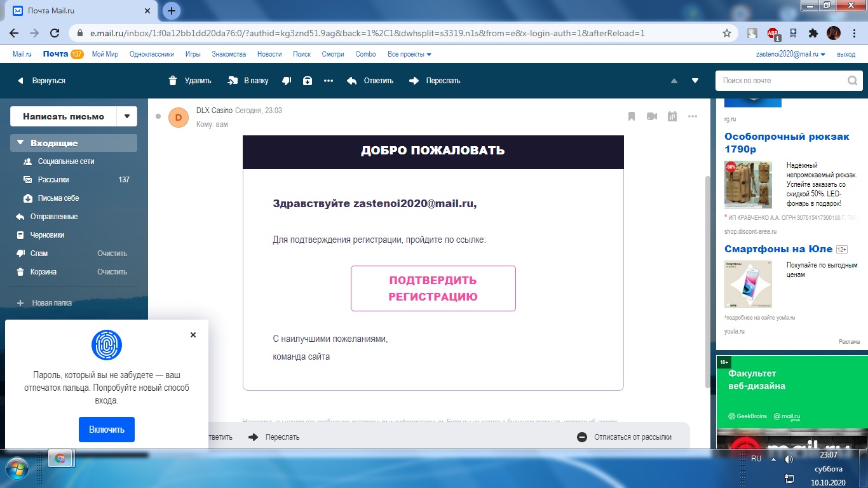Reload the page in the browser
Image resolution: width=868 pixels, height=488 pixels.
coord(55,33)
